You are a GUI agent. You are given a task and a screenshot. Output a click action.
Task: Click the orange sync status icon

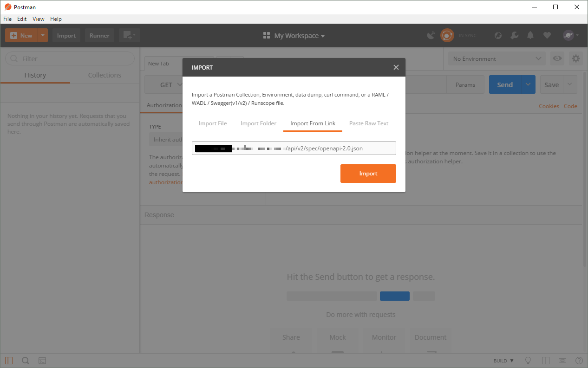447,36
